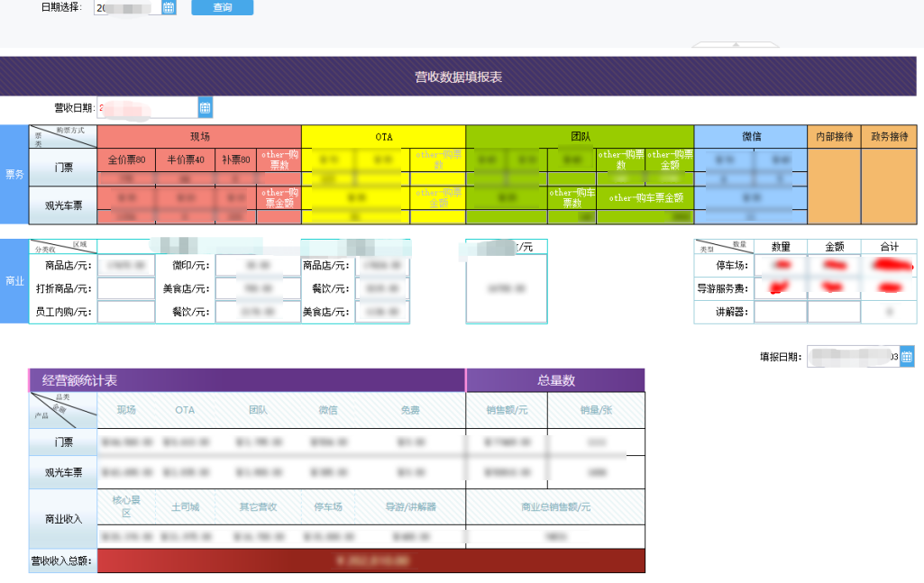This screenshot has width=924, height=583.
Task: Click the 其它营收 sub-header
Action: pos(258,506)
